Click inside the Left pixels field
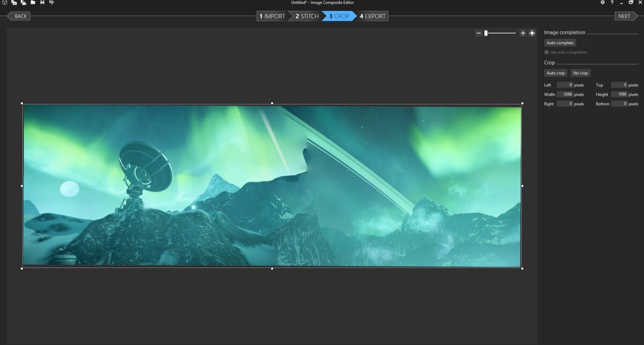 point(565,85)
